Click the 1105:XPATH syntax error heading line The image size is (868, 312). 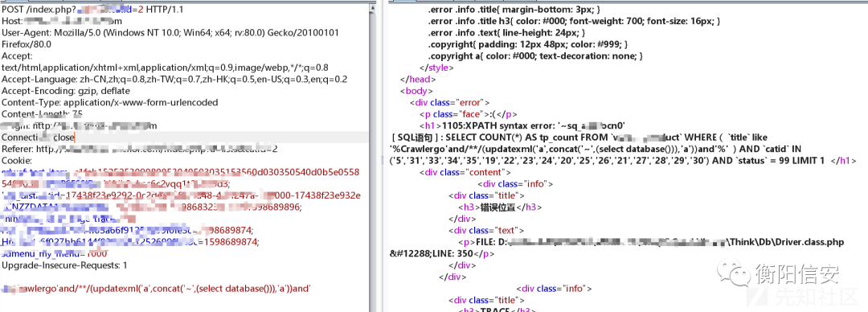pos(522,125)
